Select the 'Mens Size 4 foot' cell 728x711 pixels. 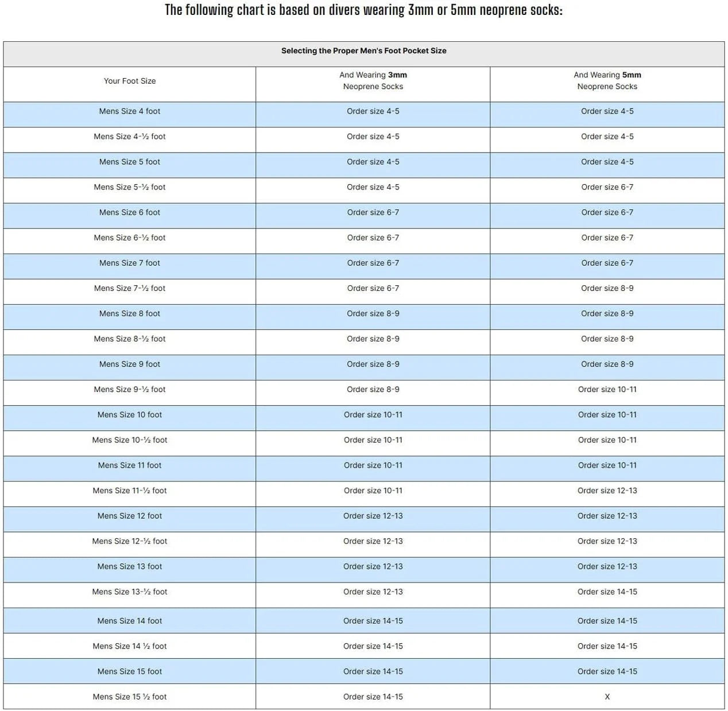130,111
